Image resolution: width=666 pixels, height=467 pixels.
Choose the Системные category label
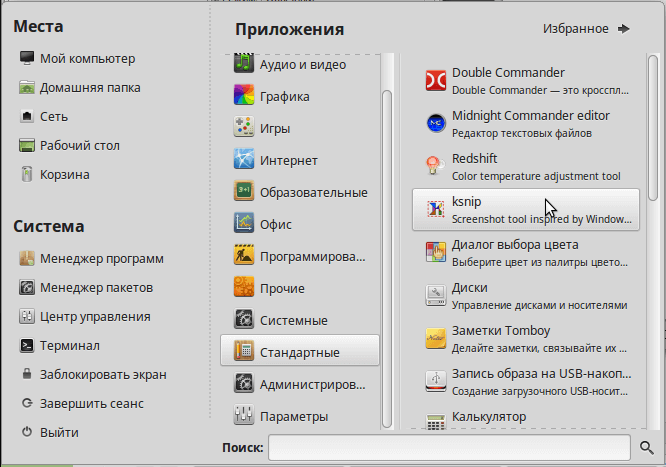(x=293, y=320)
